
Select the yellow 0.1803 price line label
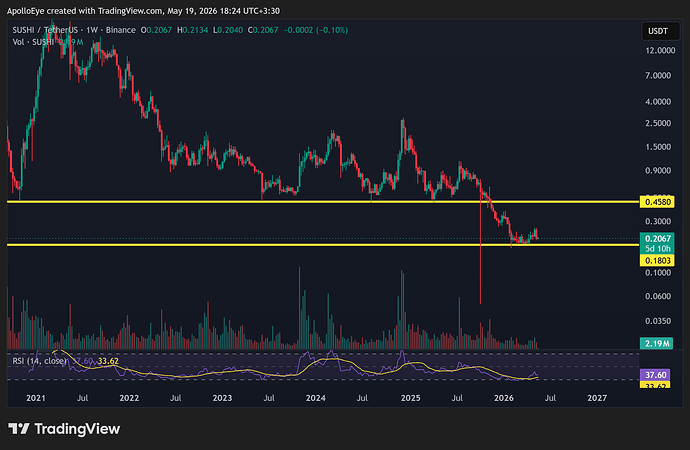pos(657,260)
